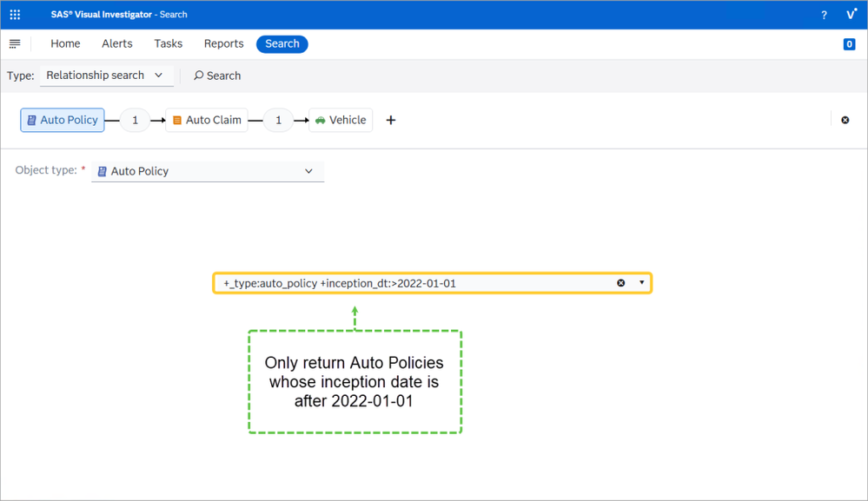Open the notifications counter badge
868x501 pixels.
849,44
